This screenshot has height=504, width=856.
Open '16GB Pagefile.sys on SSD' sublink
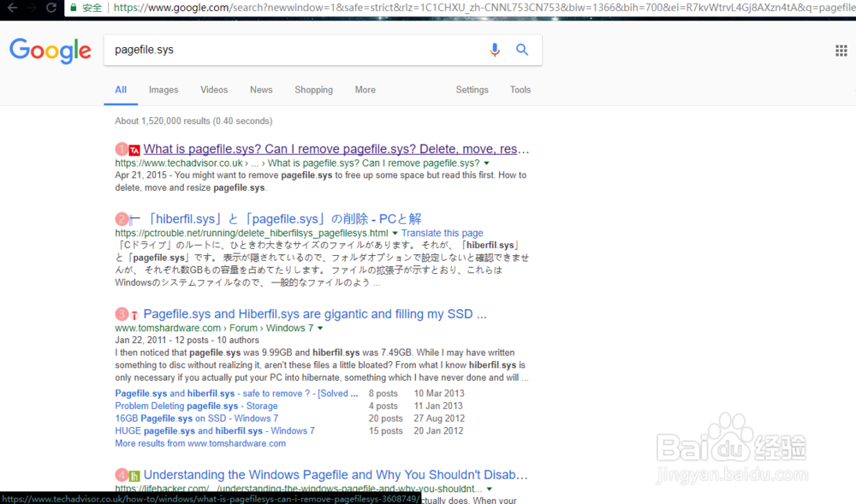(x=197, y=418)
